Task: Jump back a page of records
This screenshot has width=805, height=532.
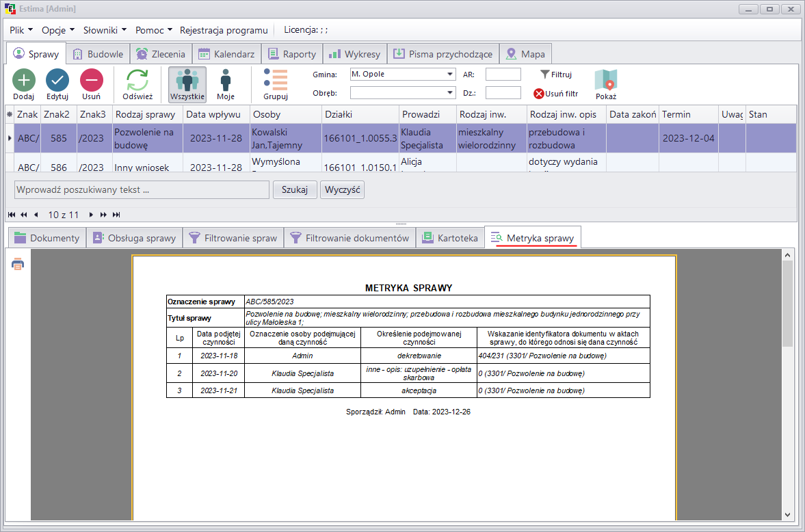Action: point(24,215)
